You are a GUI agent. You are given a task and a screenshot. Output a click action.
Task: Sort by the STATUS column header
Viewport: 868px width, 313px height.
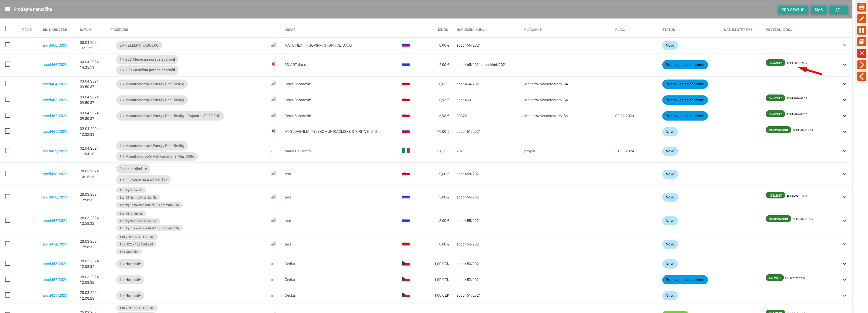pos(668,30)
